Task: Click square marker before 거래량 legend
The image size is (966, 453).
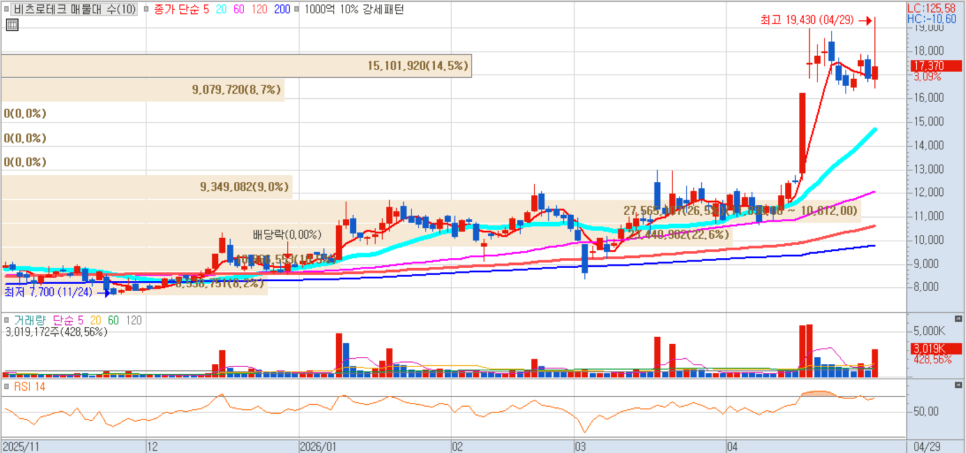Action: pos(7,320)
